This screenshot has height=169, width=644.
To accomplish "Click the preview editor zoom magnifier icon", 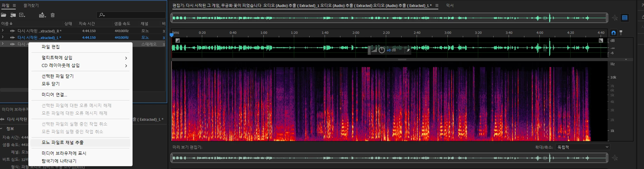I will pos(615,158).
